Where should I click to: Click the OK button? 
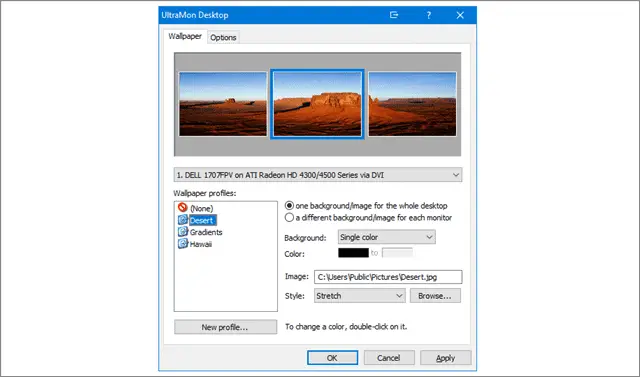(x=332, y=358)
